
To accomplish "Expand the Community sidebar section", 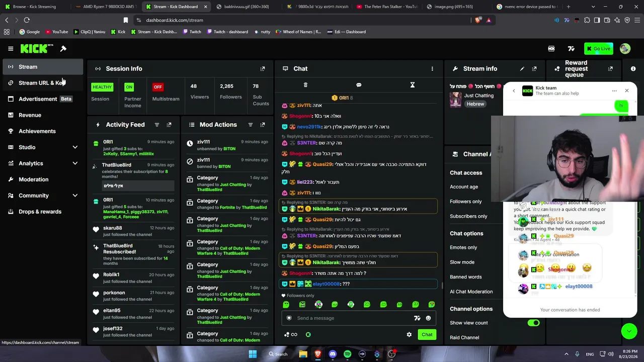I will pos(75,196).
